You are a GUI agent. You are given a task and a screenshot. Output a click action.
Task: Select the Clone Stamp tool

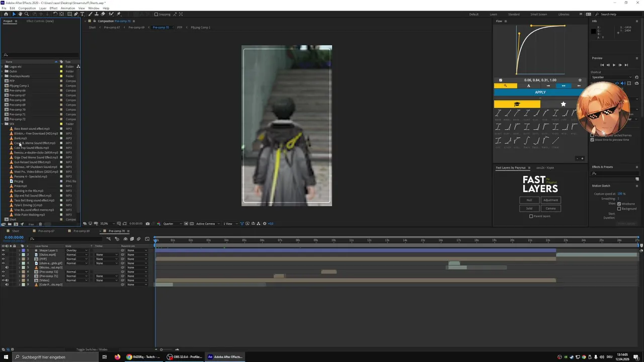point(97,14)
